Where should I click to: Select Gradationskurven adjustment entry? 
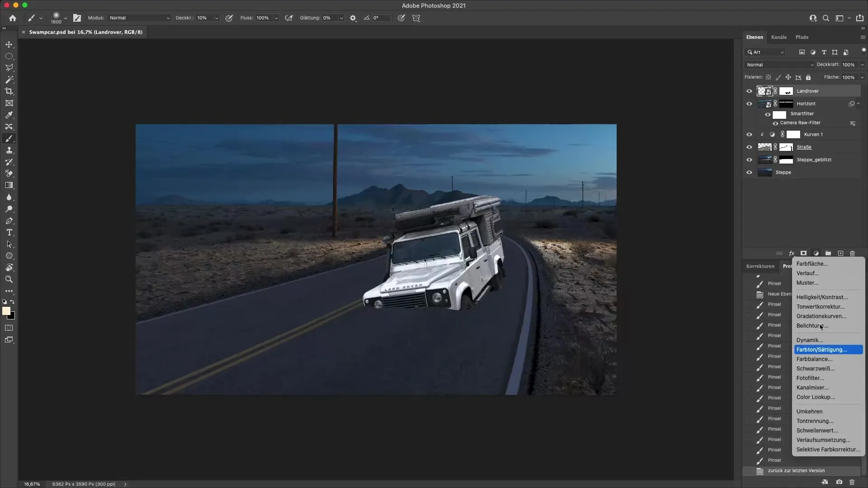click(x=821, y=316)
